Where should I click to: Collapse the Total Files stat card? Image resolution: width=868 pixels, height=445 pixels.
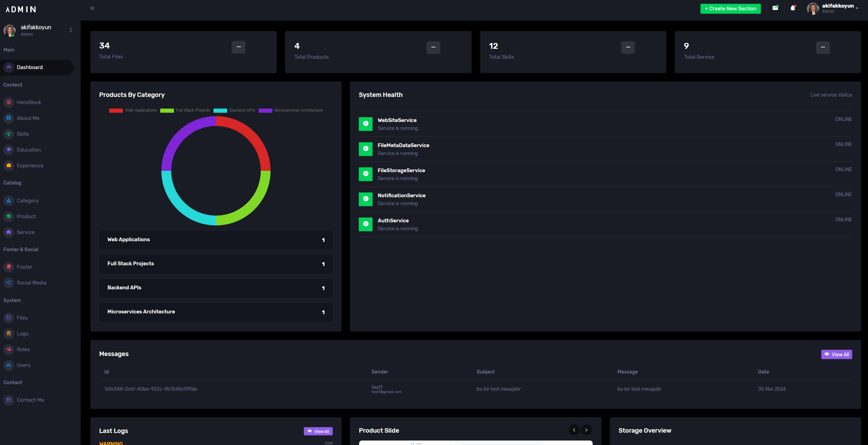238,47
